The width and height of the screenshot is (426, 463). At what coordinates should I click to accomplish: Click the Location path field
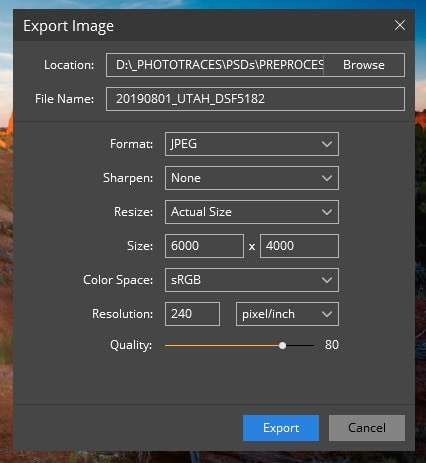215,65
